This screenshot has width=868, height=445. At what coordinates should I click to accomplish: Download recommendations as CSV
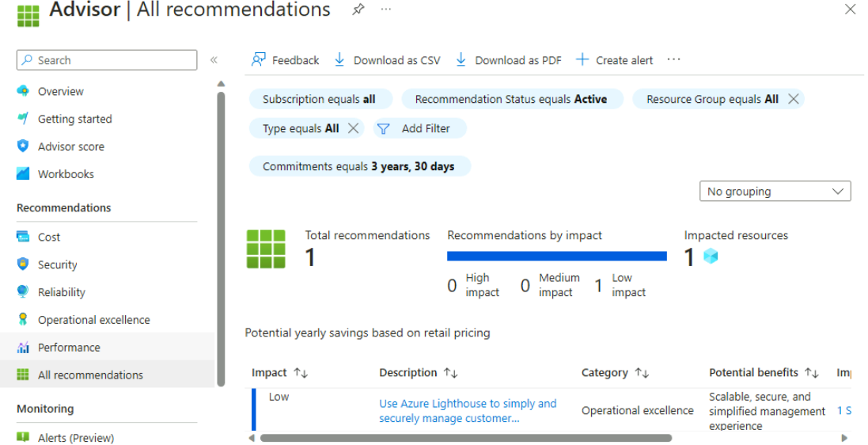387,60
